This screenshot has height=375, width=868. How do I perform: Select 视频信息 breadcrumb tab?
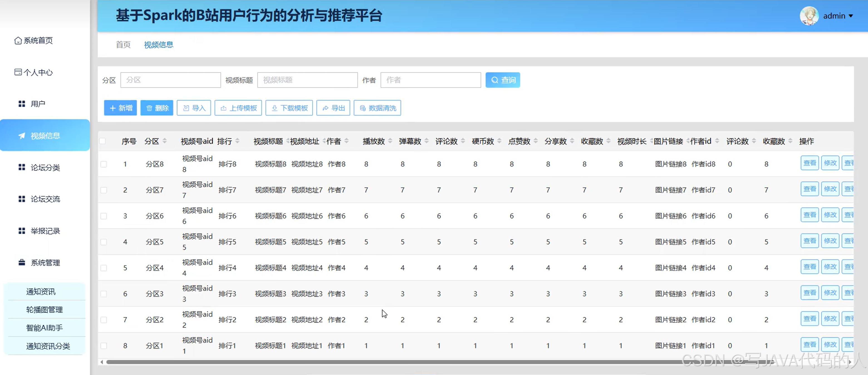158,45
